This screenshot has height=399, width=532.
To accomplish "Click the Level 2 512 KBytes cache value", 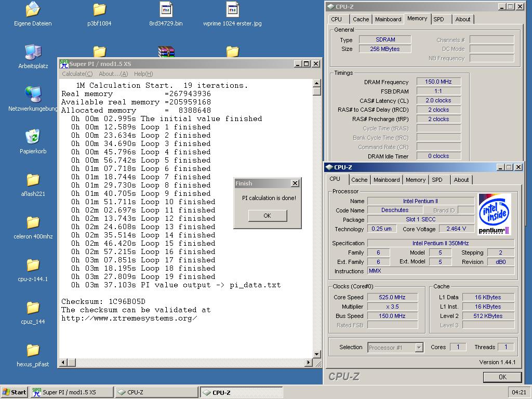I will pyautogui.click(x=488, y=316).
